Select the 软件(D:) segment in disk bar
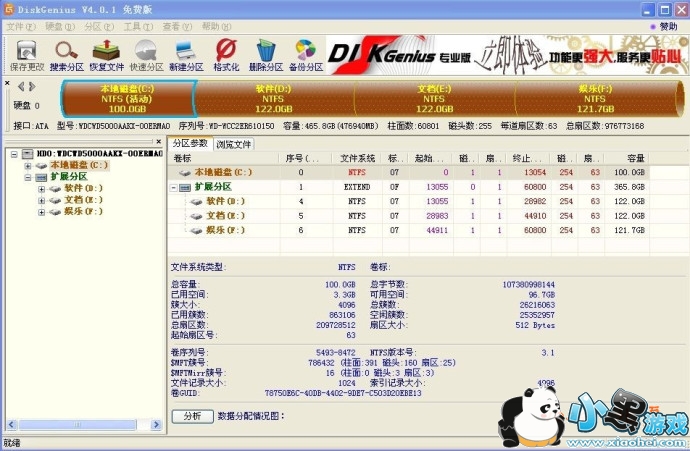The height and width of the screenshot is (451, 690). tap(274, 99)
